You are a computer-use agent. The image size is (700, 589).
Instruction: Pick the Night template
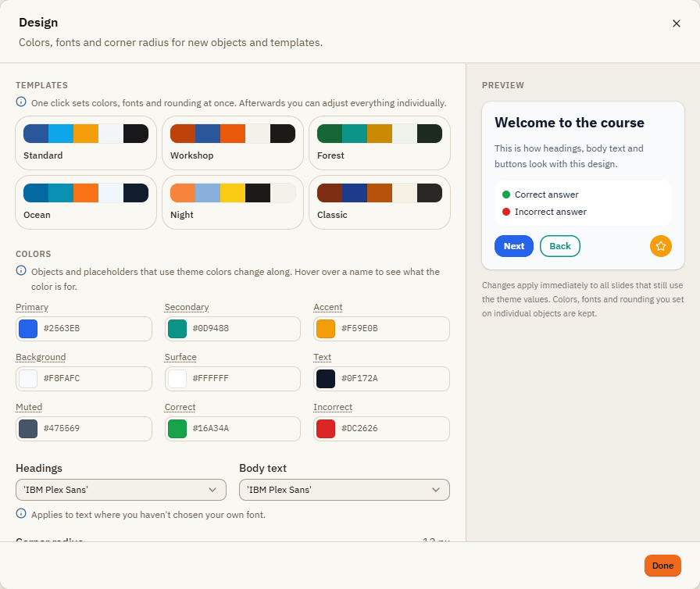click(233, 202)
